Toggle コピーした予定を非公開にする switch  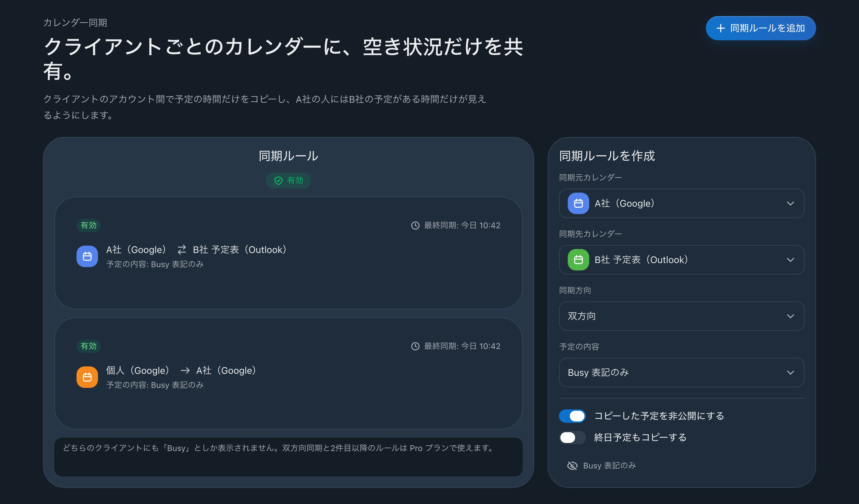pos(572,416)
